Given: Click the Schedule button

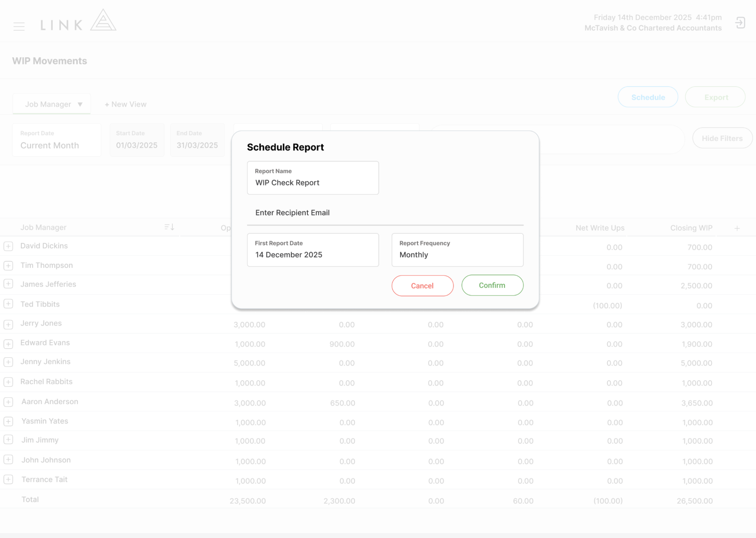Looking at the screenshot, I should coord(648,97).
